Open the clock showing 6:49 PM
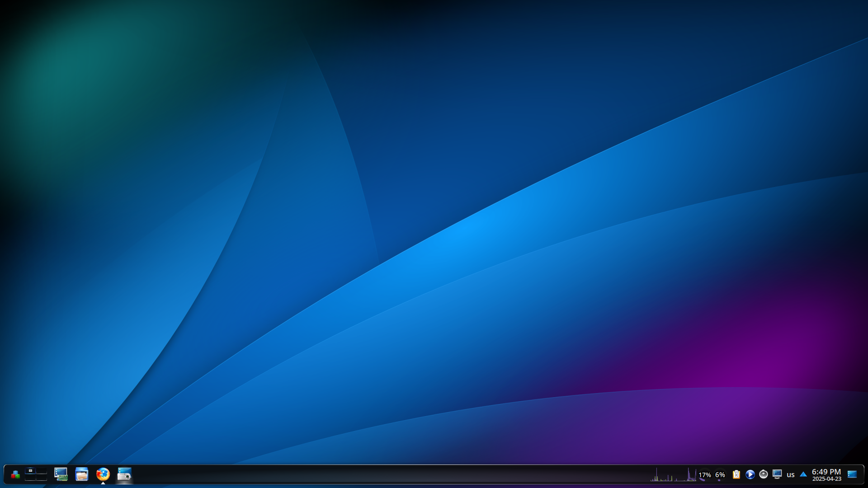The image size is (868, 488). (826, 474)
